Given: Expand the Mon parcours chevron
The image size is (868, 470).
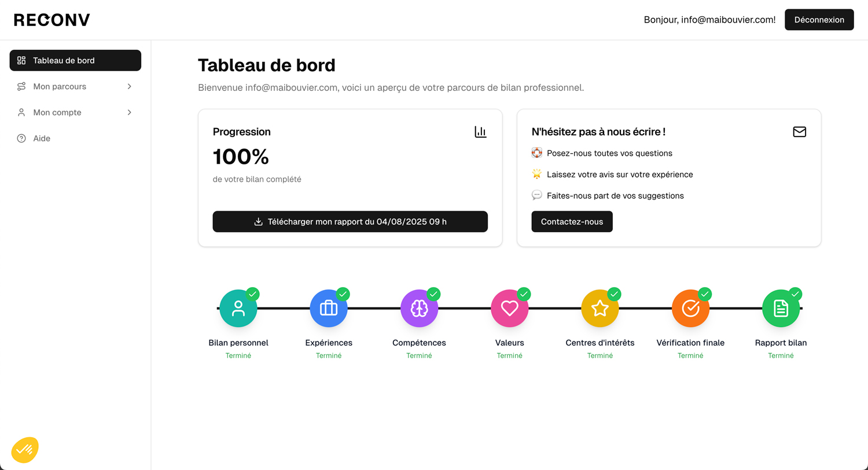Looking at the screenshot, I should pos(130,86).
